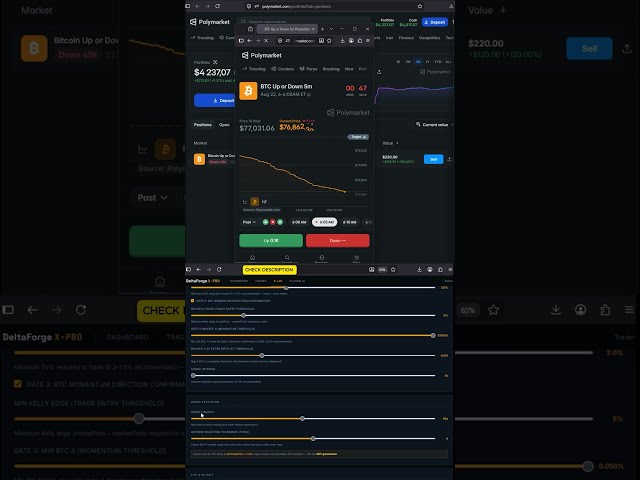Screen dimensions: 640x480
Task: Open the Dashboard tab in DeltaForge
Action: coord(239,281)
